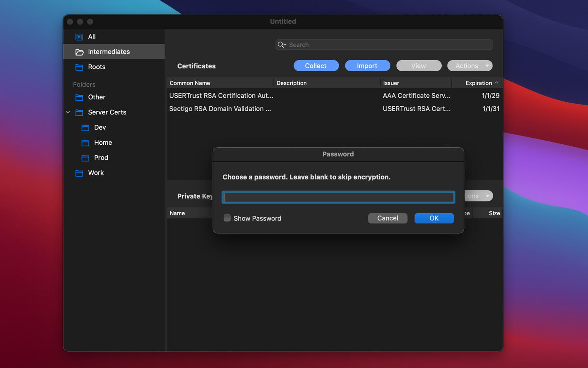
Task: Click the Server Certs folder icon
Action: tap(79, 112)
